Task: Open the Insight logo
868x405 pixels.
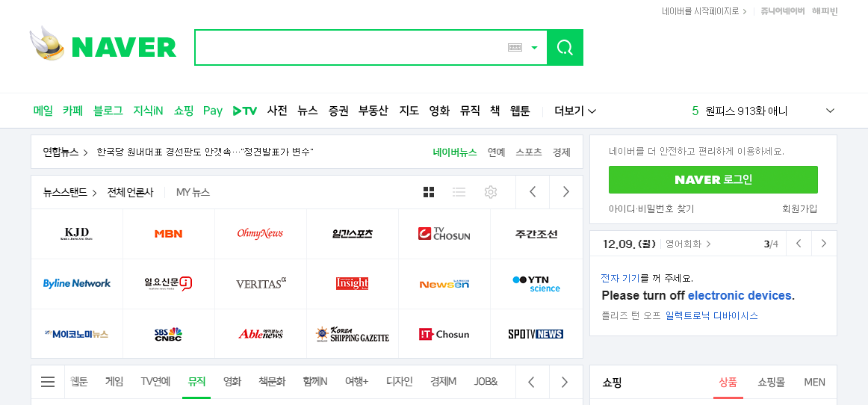Action: (352, 283)
